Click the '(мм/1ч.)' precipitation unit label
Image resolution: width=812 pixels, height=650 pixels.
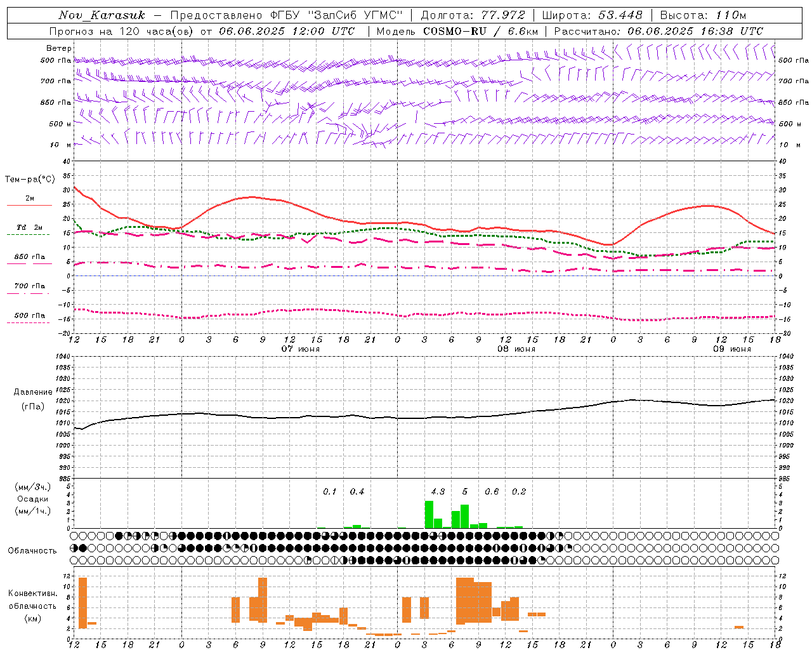(x=33, y=511)
